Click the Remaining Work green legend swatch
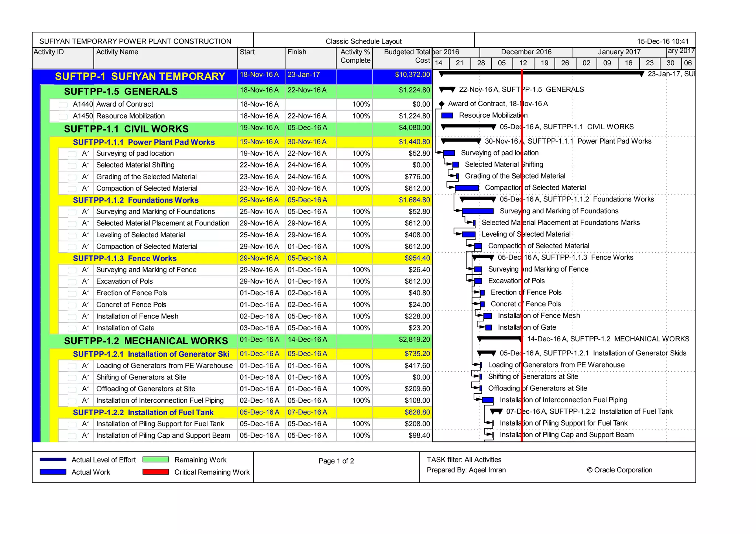 pyautogui.click(x=155, y=459)
